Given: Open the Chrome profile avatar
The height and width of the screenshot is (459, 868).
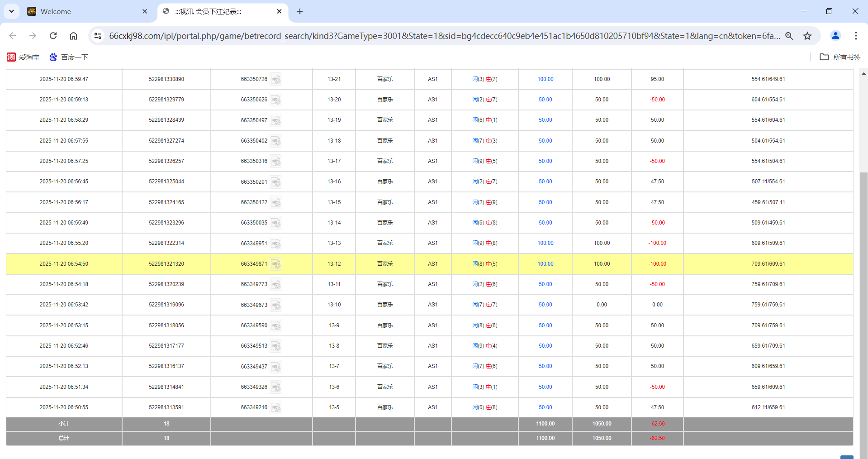Looking at the screenshot, I should pos(835,36).
